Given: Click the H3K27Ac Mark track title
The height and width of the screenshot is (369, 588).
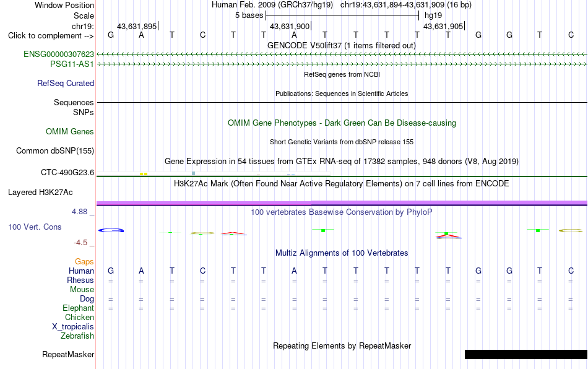Looking at the screenshot, I should 342,184.
